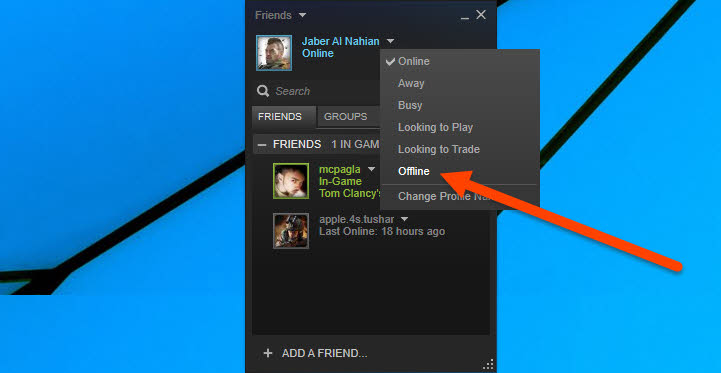Click the Jaber Al Nahian profile name
Viewport: 721px width, 373px height.
[x=341, y=41]
